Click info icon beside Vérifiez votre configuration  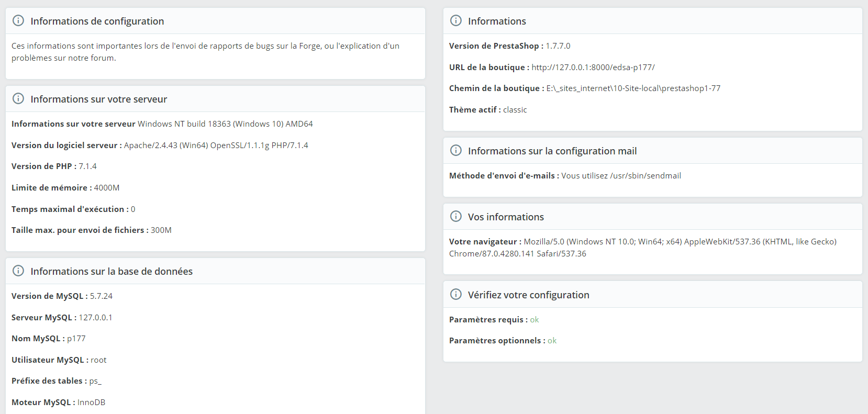click(x=456, y=294)
